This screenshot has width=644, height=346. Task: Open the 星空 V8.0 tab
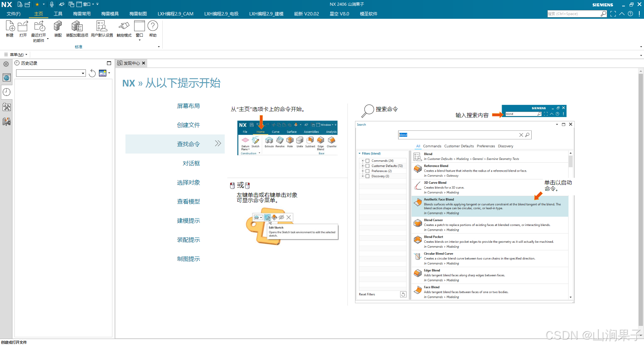(x=339, y=14)
